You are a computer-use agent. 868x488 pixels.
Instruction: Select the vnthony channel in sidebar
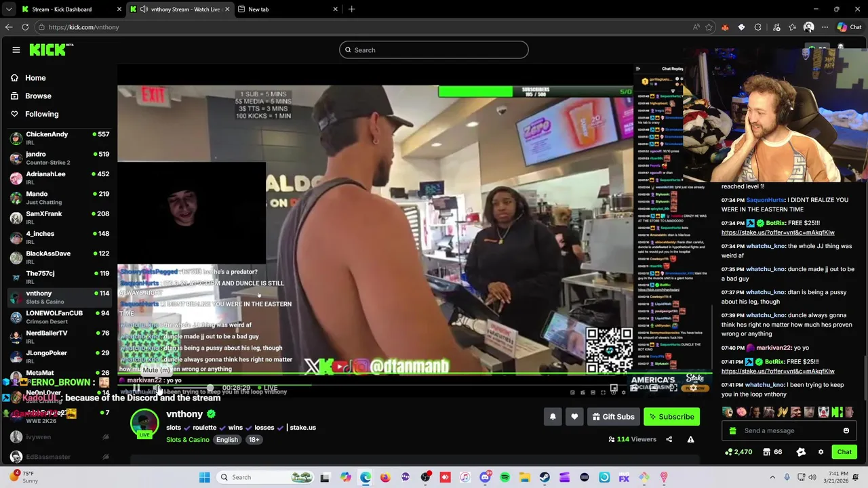(x=60, y=297)
